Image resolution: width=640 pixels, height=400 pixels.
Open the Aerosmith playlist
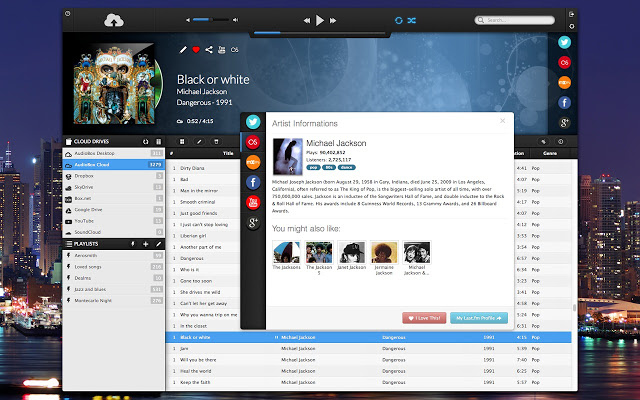click(x=114, y=256)
